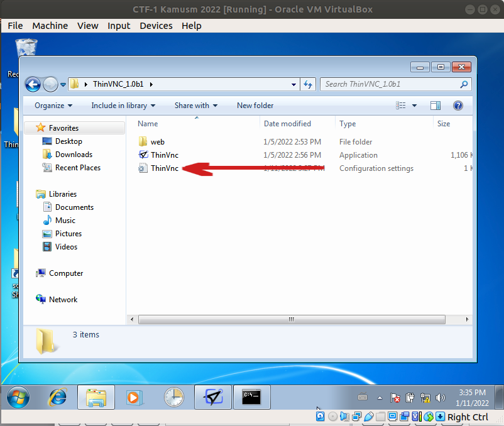Select the ThinVnc Application file
Image resolution: width=504 pixels, height=426 pixels.
tap(165, 155)
